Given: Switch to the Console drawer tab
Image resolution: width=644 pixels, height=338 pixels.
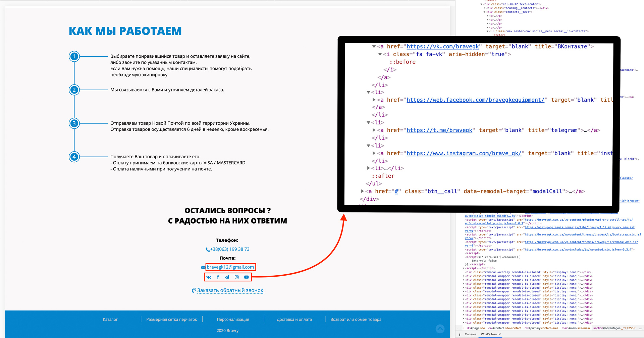Looking at the screenshot, I should [x=470, y=334].
